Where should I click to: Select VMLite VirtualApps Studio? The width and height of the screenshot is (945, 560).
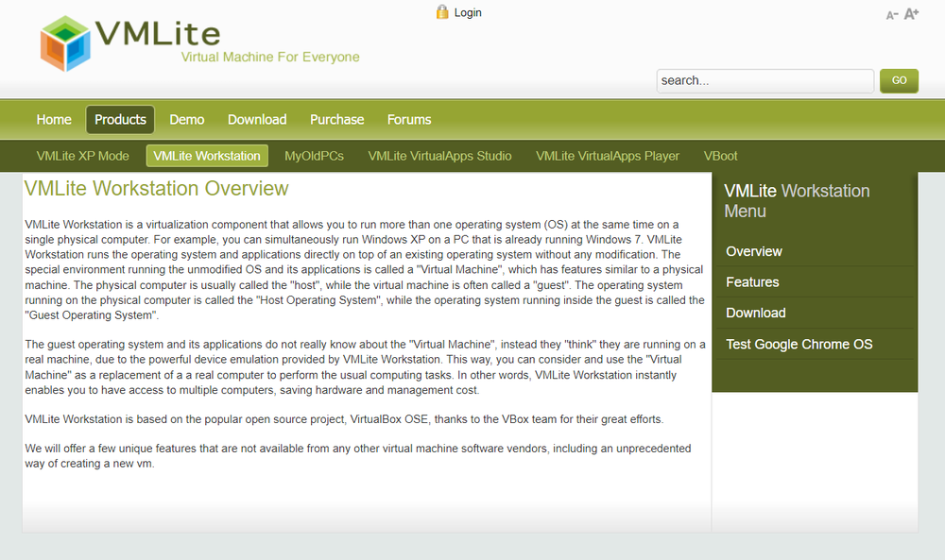click(x=439, y=155)
